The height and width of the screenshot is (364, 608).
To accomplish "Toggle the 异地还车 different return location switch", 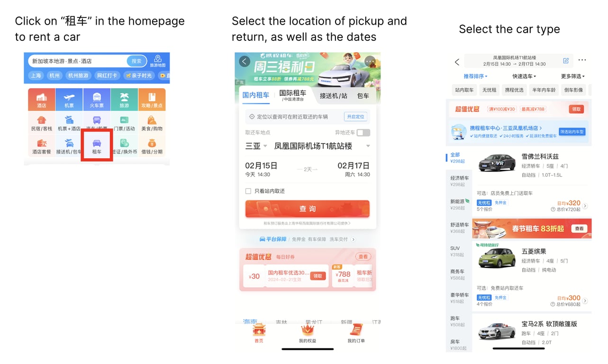I will (x=363, y=133).
